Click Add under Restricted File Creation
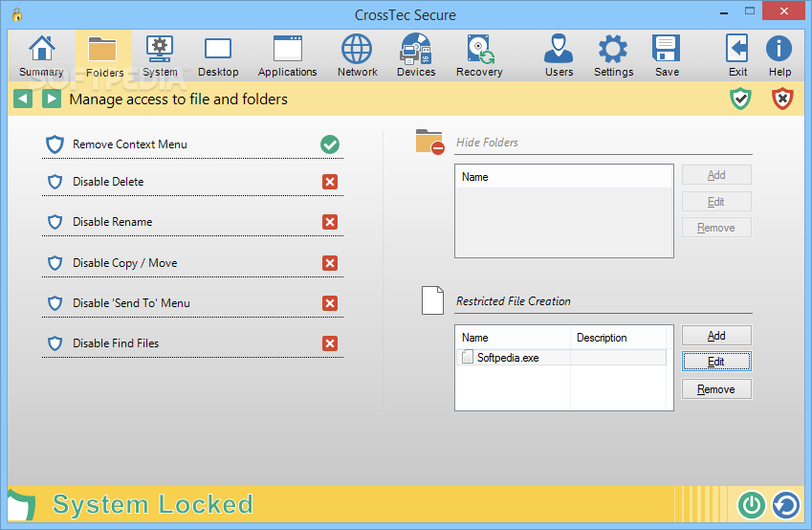 click(716, 336)
